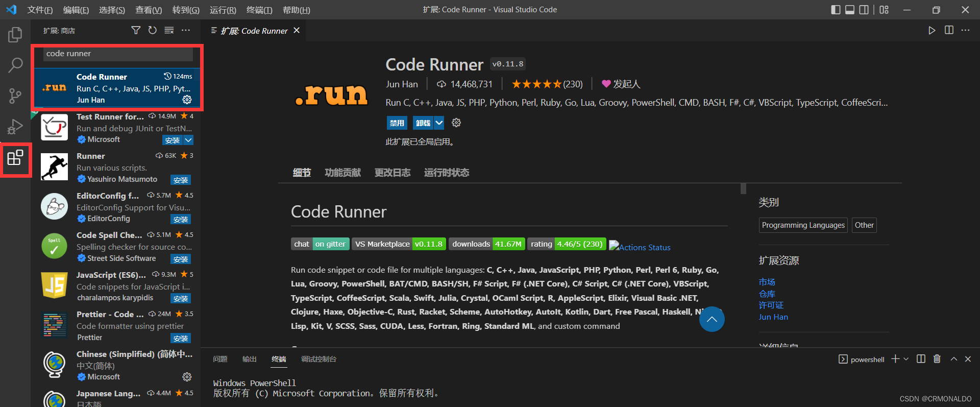Click the 禁用 disable button
The height and width of the screenshot is (407, 980).
(x=397, y=123)
